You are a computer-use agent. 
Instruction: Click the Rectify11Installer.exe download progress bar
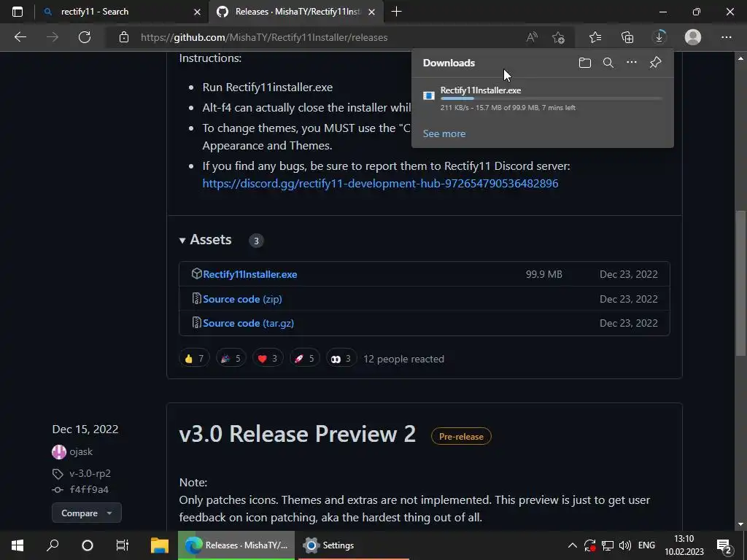551,98
